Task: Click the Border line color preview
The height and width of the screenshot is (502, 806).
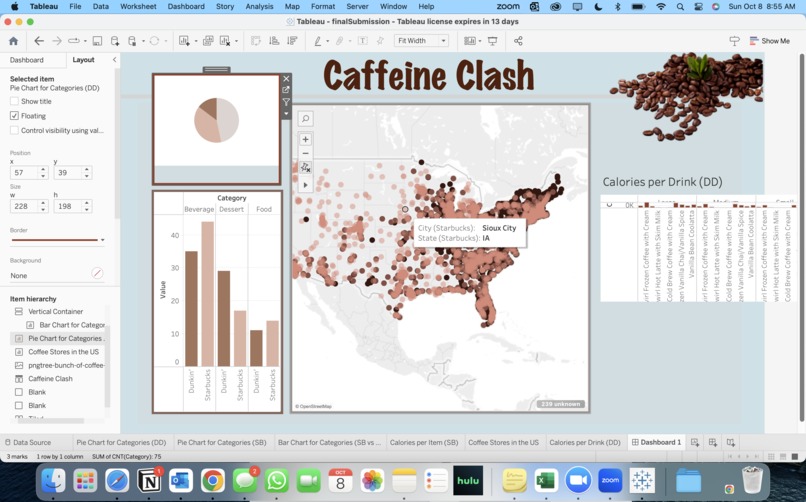Action: tap(54, 239)
